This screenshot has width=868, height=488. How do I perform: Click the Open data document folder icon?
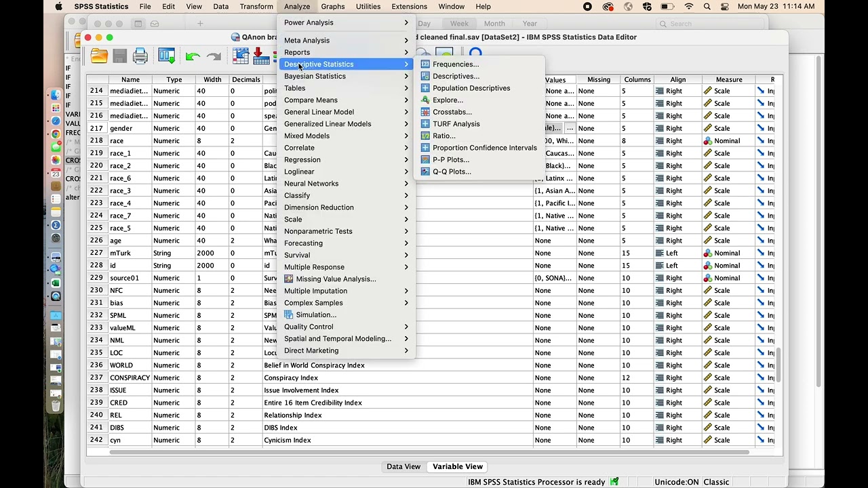(x=100, y=56)
